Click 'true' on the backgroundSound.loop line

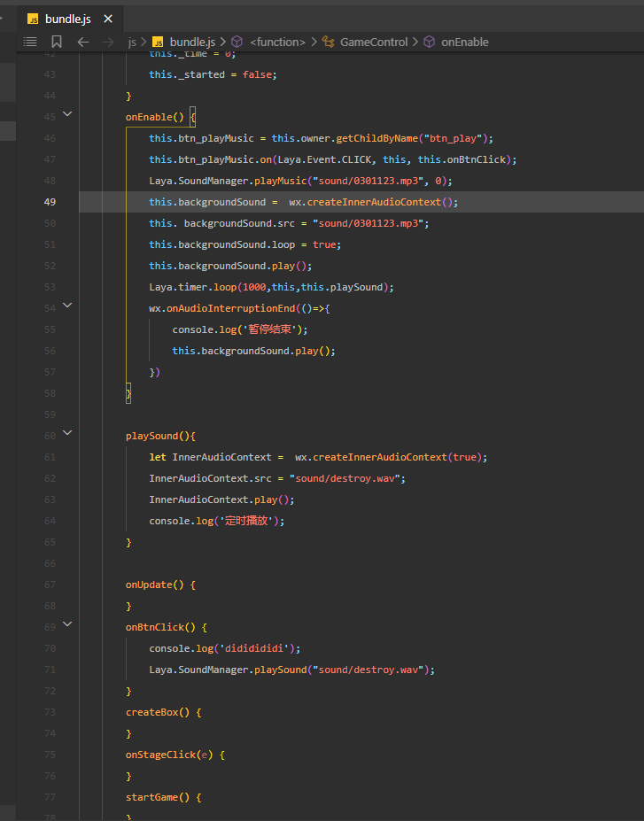click(324, 244)
